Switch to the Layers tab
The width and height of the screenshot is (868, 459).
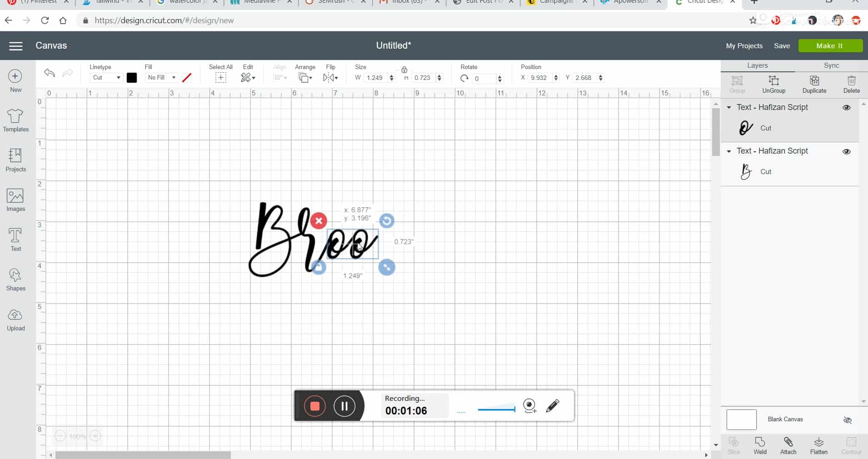click(757, 65)
